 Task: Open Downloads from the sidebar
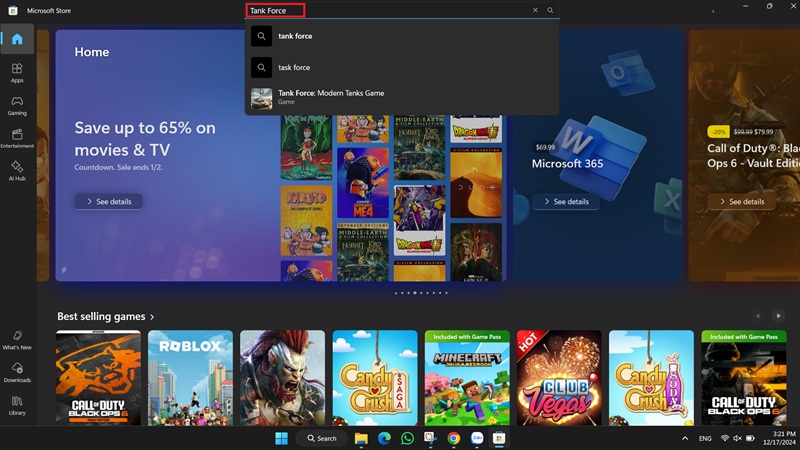[17, 371]
